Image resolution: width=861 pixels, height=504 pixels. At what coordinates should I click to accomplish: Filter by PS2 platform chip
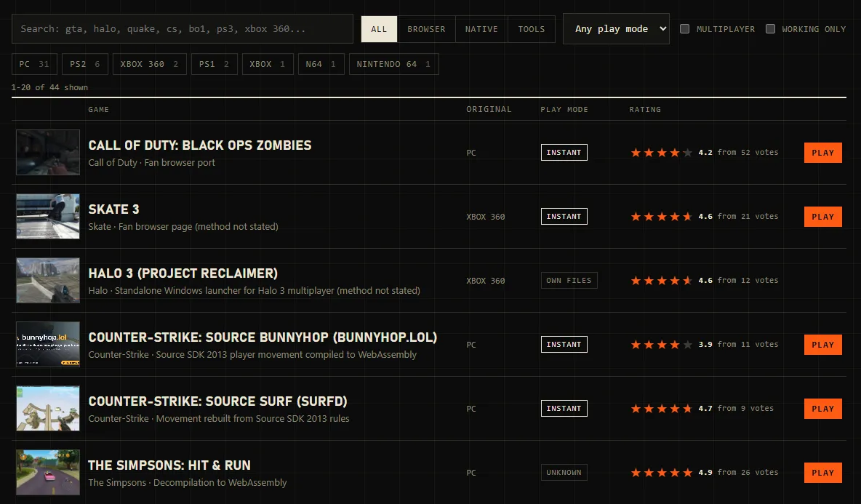point(85,64)
